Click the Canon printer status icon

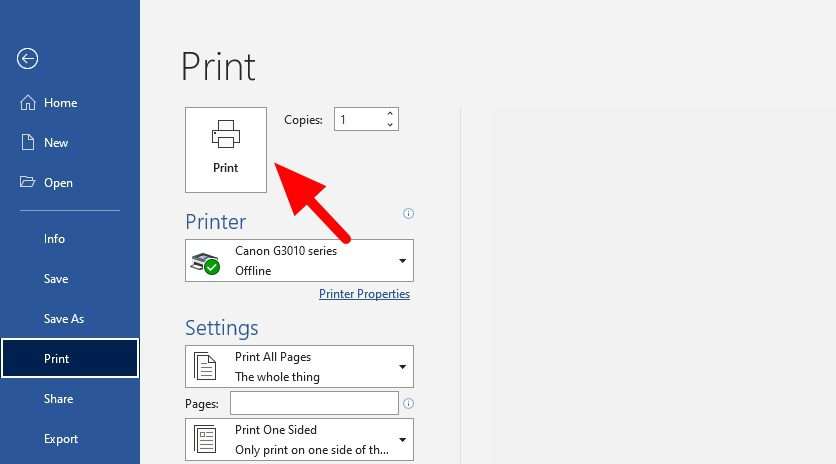tap(206, 262)
